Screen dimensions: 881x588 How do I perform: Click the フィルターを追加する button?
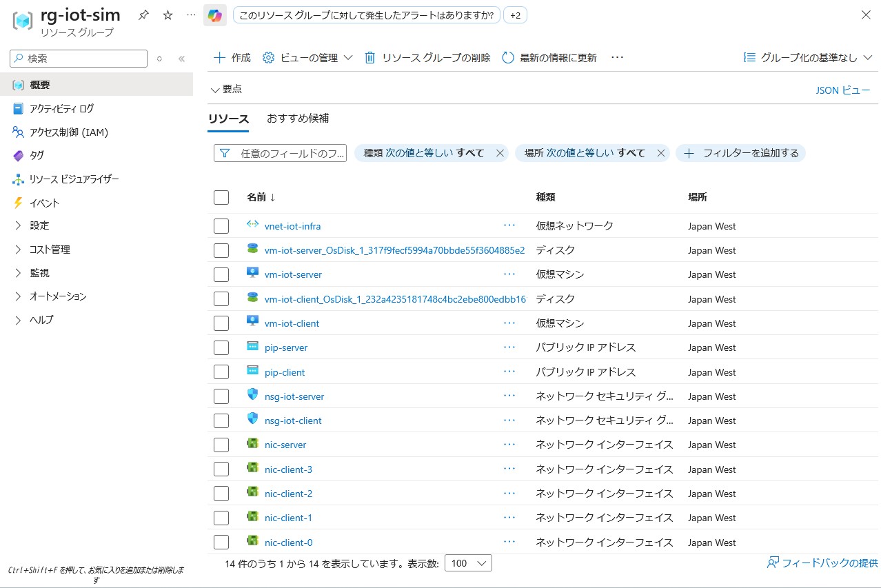[x=741, y=153]
